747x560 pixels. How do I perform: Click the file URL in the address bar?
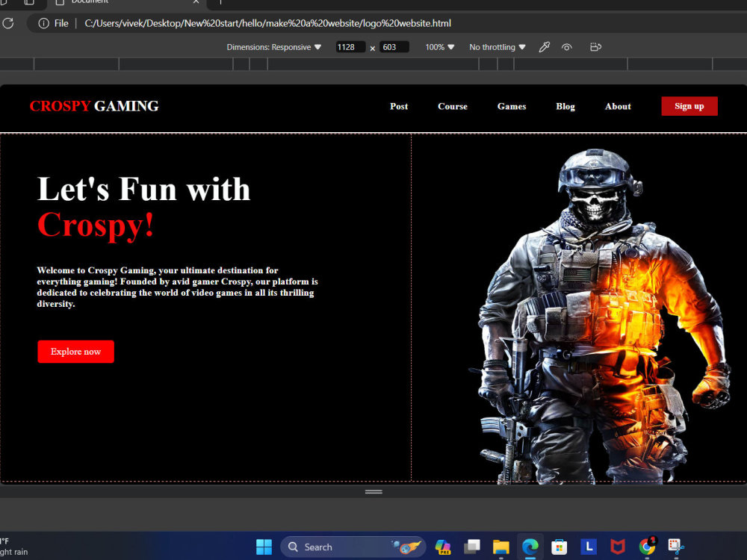pos(267,23)
